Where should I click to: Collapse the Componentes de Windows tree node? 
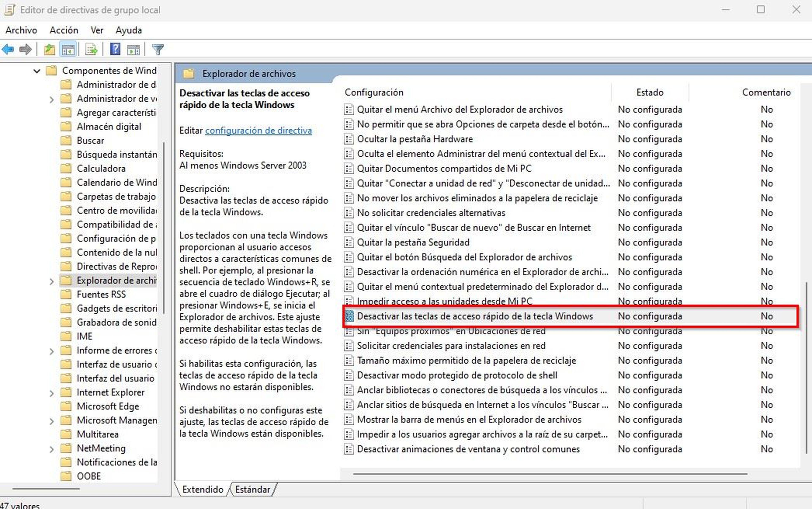(x=37, y=71)
